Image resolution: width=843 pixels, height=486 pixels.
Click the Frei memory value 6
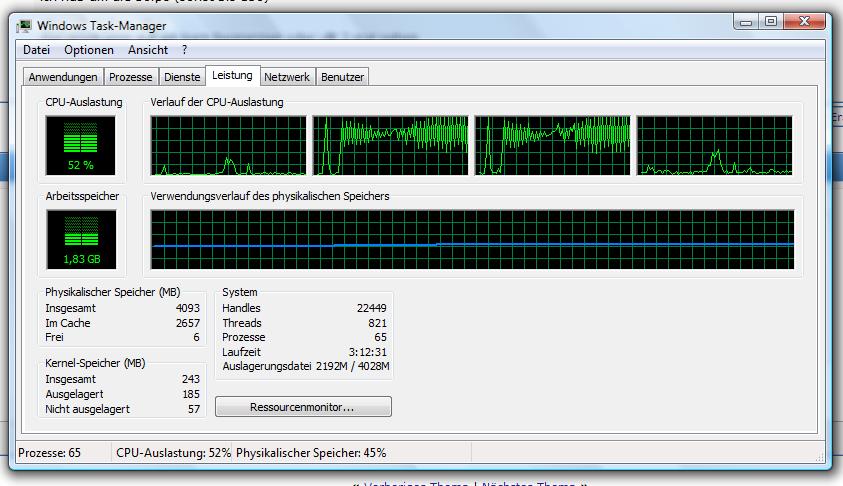click(196, 337)
